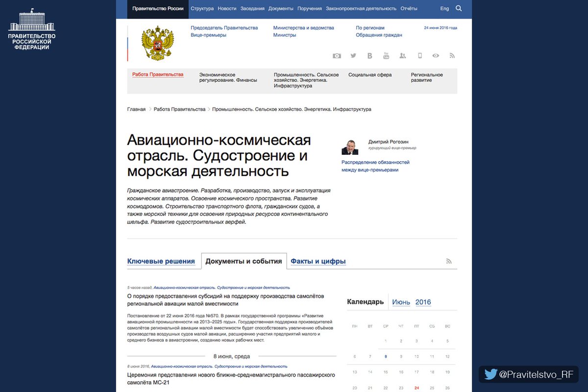Screen dimensions: 588x392
Task: Open Законопроектная деятельность menu item
Action: click(361, 9)
